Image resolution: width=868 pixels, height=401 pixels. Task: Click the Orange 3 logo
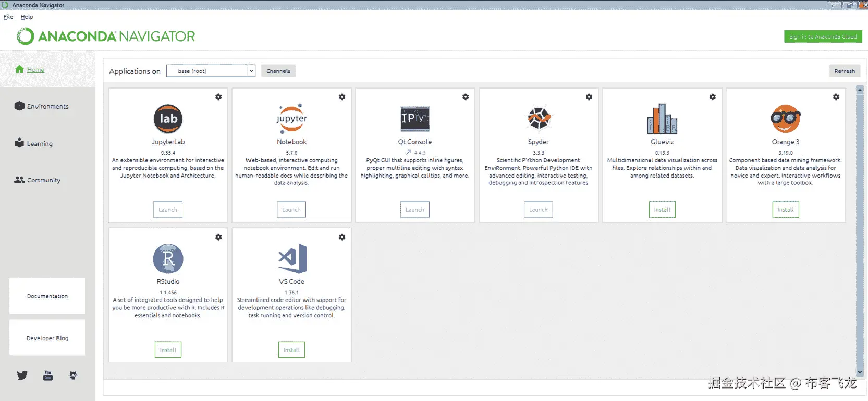coord(786,119)
